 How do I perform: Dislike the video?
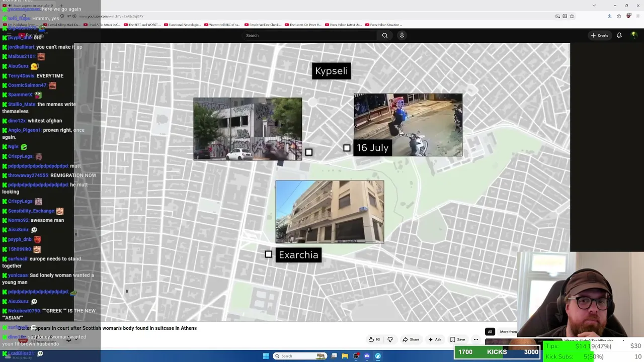pyautogui.click(x=390, y=339)
